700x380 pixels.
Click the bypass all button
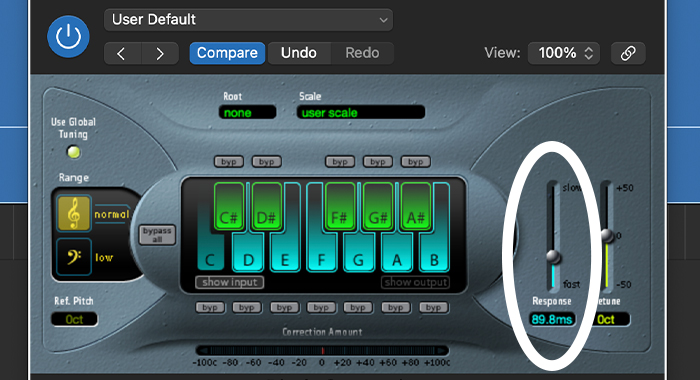click(157, 234)
